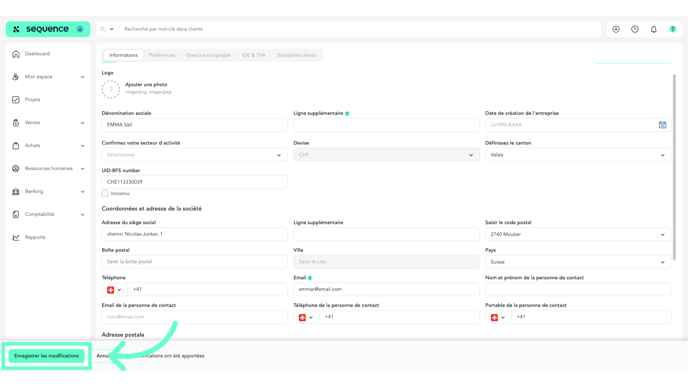Click the Ville field
The image size is (688, 387).
(x=386, y=262)
